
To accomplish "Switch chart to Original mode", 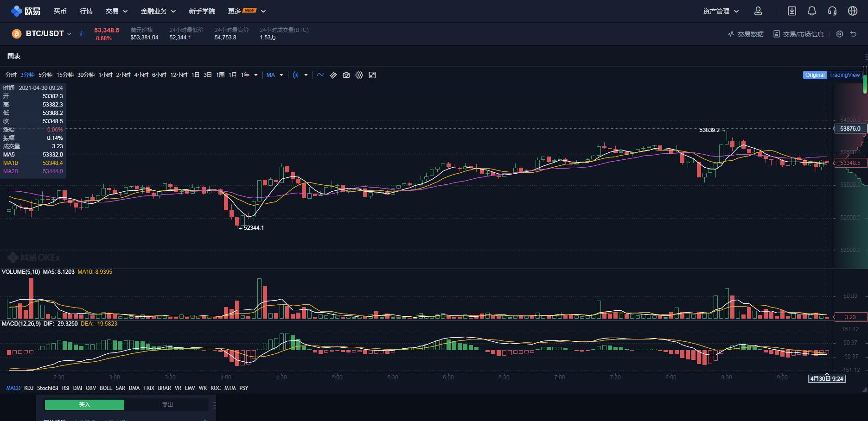I will click(x=815, y=75).
